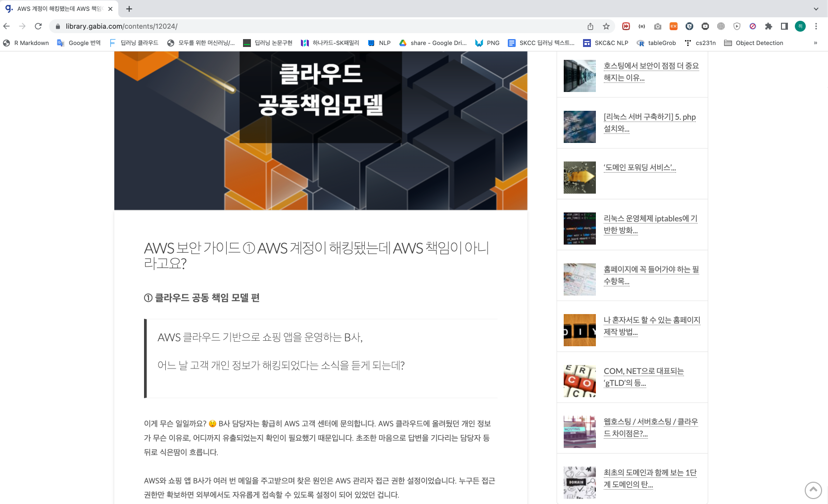Open sidebar article COM, NET으로 대표되는 gTLD의 등
This screenshot has height=504, width=828.
(x=643, y=377)
